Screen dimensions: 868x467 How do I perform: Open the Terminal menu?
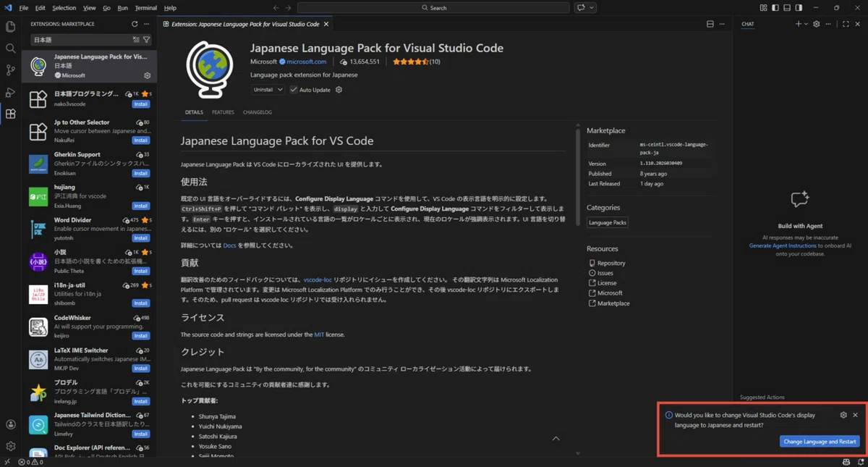click(x=145, y=8)
